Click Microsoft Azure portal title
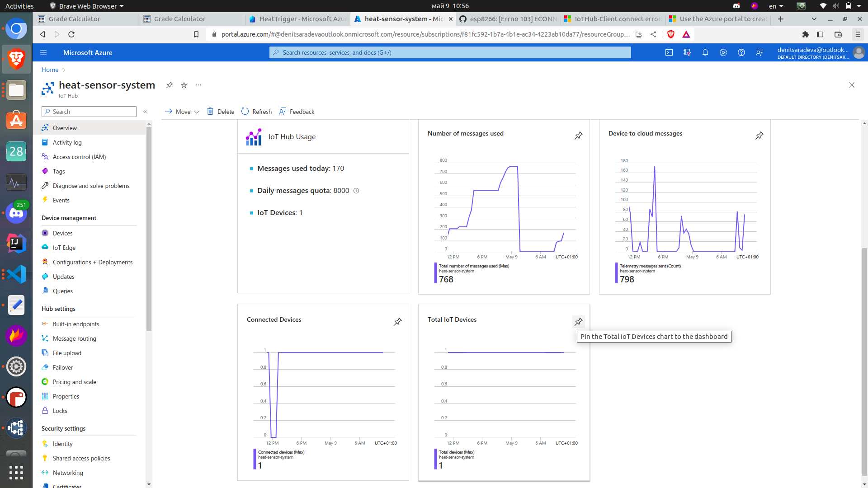The height and width of the screenshot is (488, 868). point(88,52)
